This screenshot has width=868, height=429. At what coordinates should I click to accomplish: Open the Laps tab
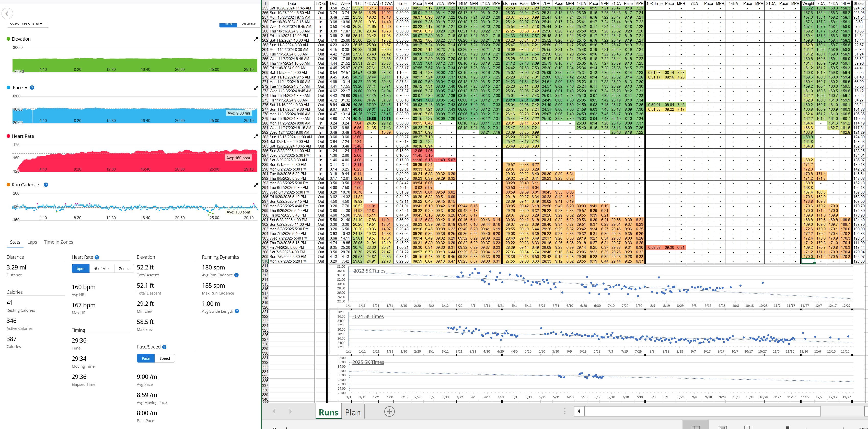pyautogui.click(x=32, y=242)
